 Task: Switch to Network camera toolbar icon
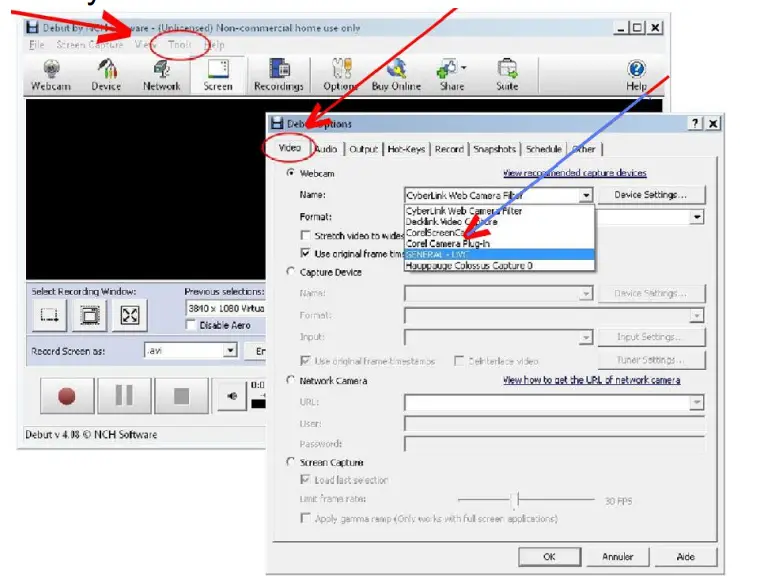tap(162, 75)
